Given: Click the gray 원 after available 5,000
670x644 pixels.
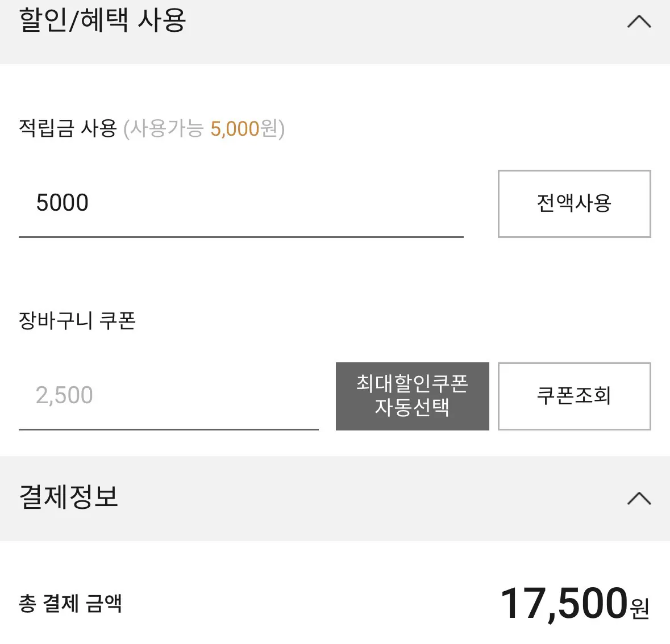Looking at the screenshot, I should 269,129.
